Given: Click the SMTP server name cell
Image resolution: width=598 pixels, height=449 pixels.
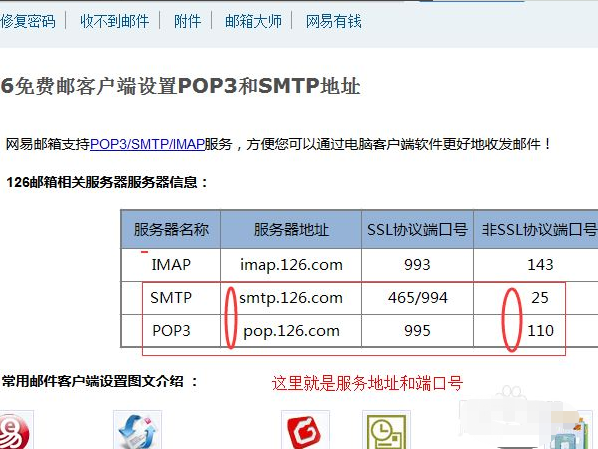Looking at the screenshot, I should point(171,298).
